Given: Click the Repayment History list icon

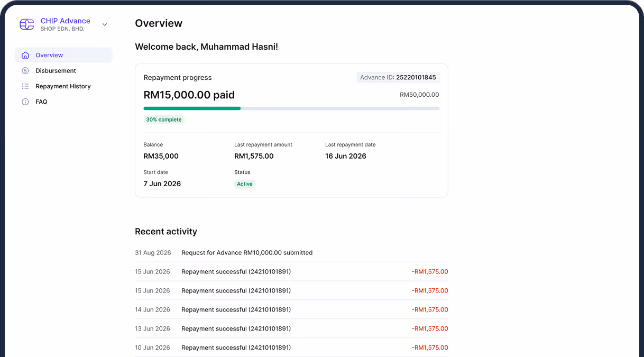Looking at the screenshot, I should (x=25, y=86).
